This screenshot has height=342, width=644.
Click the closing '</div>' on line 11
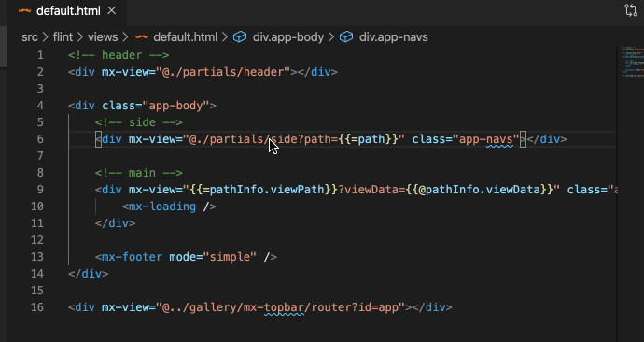pos(116,223)
